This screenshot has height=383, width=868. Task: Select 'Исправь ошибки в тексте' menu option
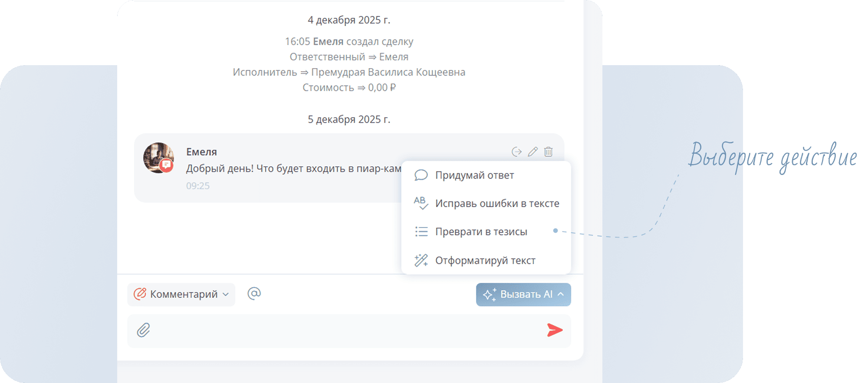tap(497, 203)
